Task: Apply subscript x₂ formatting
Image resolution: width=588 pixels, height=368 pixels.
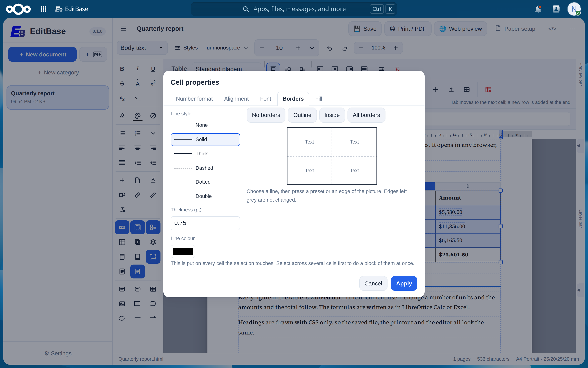Action: [x=122, y=98]
